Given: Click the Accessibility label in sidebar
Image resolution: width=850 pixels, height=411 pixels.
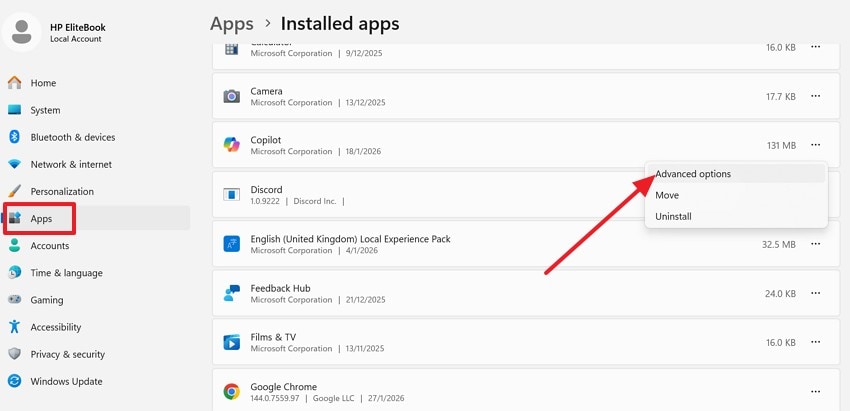Looking at the screenshot, I should [x=56, y=327].
